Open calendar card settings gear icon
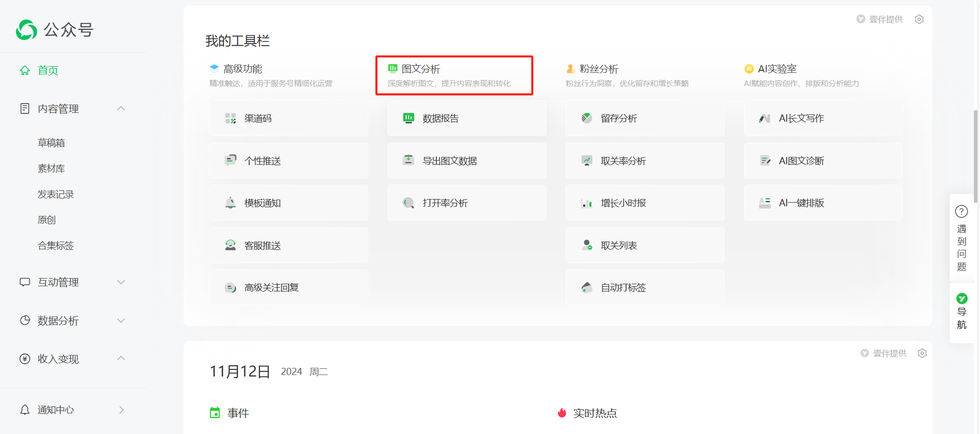The width and height of the screenshot is (980, 434). point(922,353)
